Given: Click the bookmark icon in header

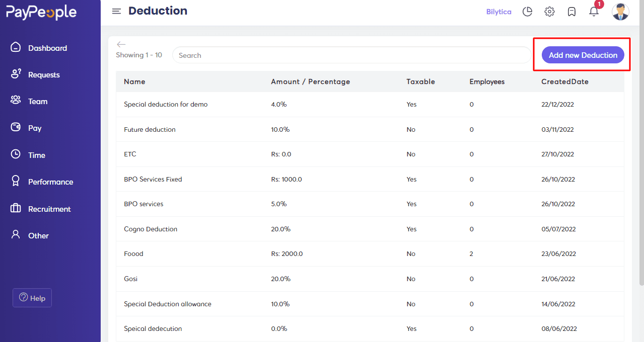Looking at the screenshot, I should tap(571, 12).
